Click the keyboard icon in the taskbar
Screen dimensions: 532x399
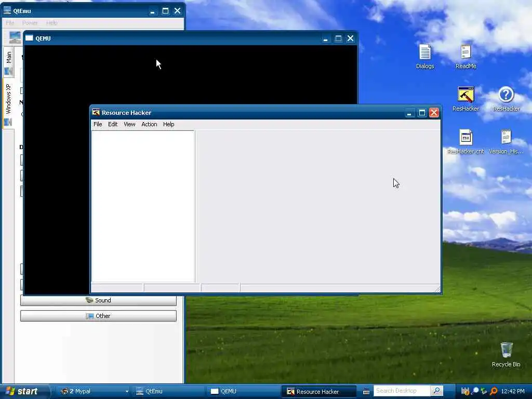coord(366,392)
